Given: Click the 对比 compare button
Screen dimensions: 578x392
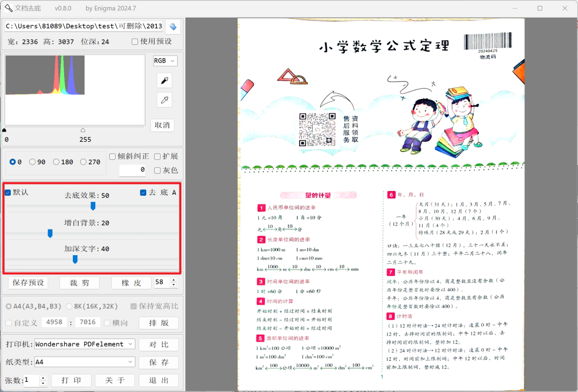Looking at the screenshot, I should (158, 344).
